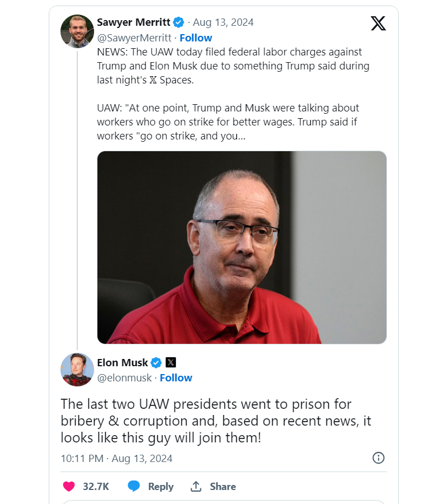Click the Sawyer Merritt display name
The height and width of the screenshot is (504, 448).
pyautogui.click(x=133, y=22)
